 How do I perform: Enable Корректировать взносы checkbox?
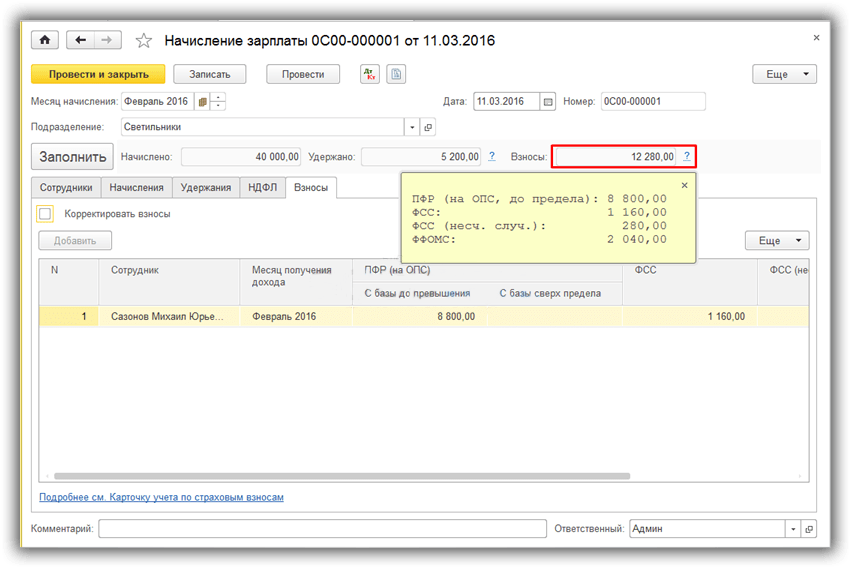click(x=45, y=214)
